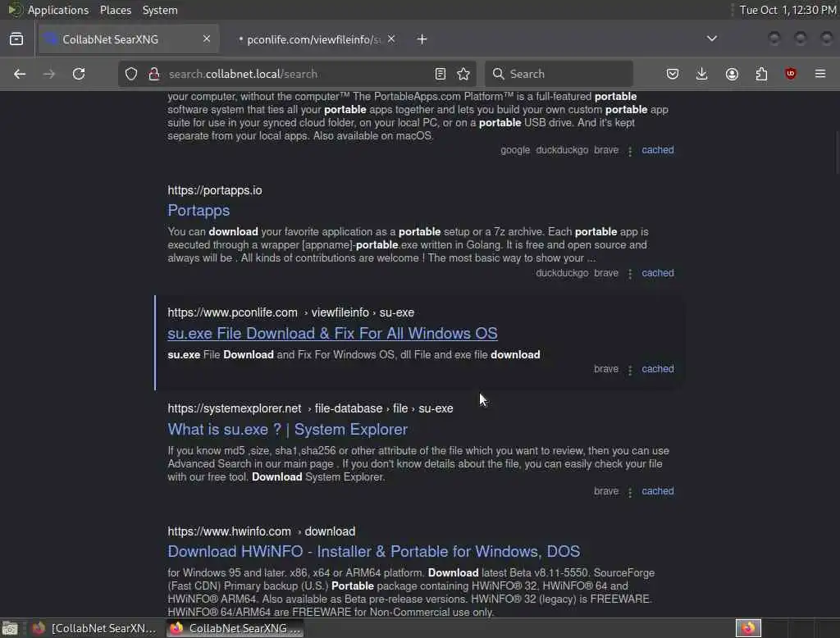The image size is (840, 638).
Task: Toggle reader view icon in address bar
Action: [441, 74]
